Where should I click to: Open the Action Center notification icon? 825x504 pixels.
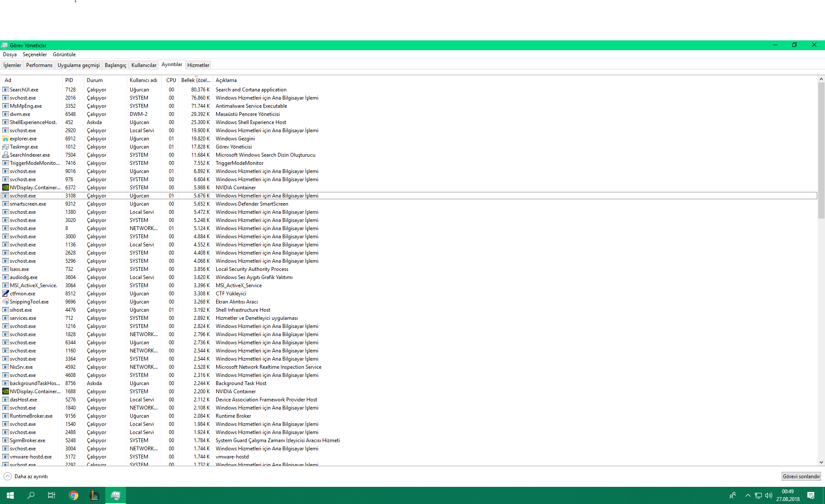pyautogui.click(x=810, y=495)
